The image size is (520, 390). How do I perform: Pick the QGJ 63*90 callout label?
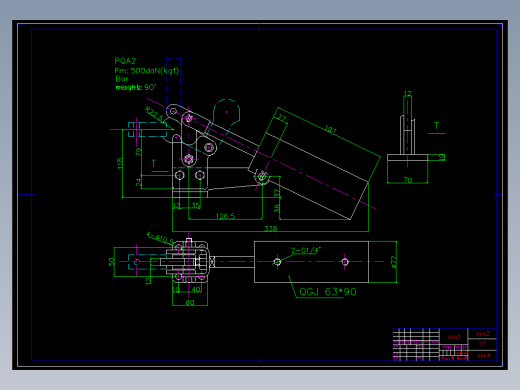tap(328, 292)
